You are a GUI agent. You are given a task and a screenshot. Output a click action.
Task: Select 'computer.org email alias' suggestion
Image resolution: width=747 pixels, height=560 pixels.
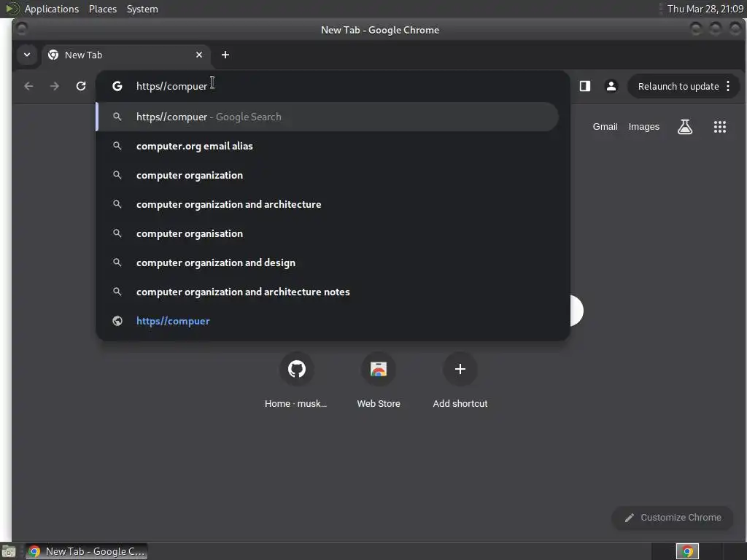(x=328, y=146)
